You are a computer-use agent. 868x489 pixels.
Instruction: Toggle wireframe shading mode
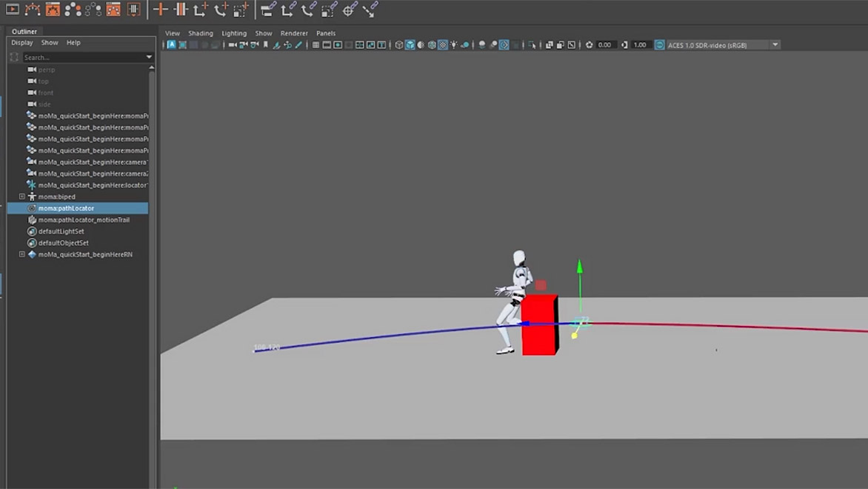[x=399, y=45]
